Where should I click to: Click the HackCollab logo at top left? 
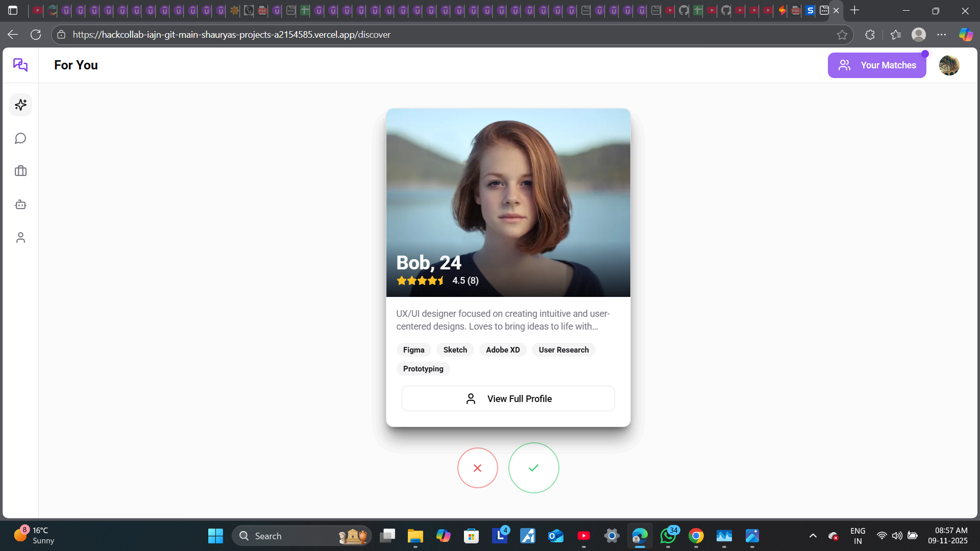click(x=20, y=65)
